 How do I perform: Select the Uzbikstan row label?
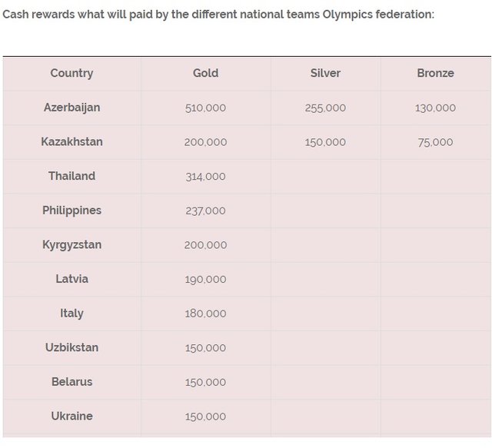(71, 347)
